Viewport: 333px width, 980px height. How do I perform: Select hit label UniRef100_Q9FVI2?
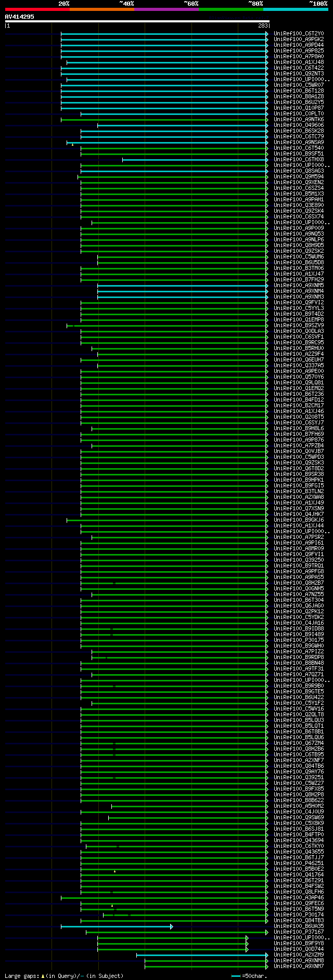click(299, 303)
